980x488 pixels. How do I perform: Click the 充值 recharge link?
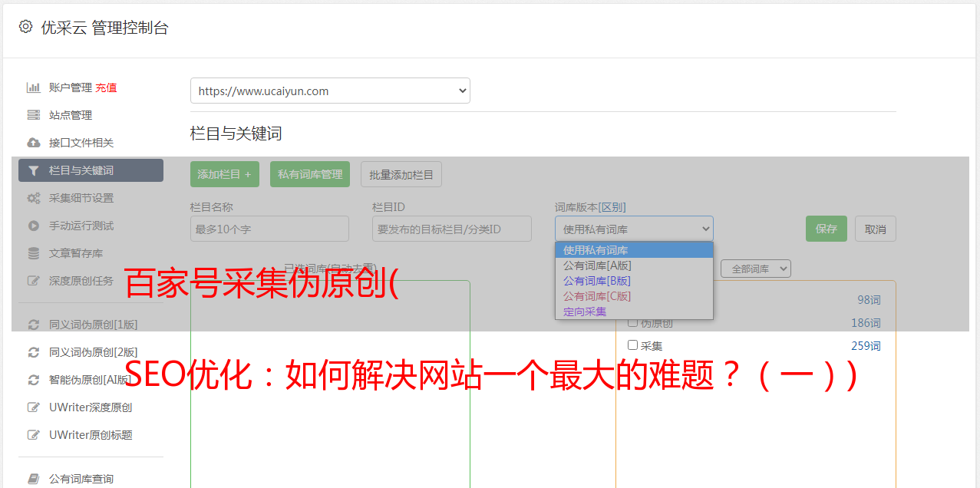tap(106, 87)
